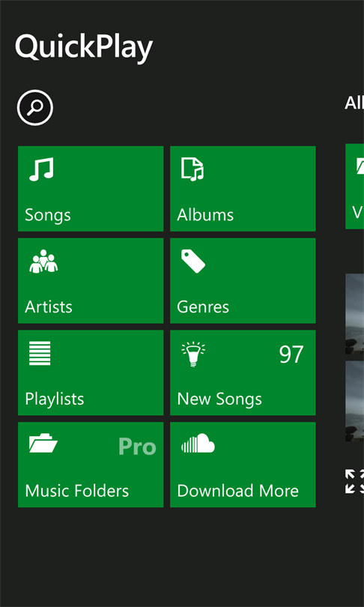Screen dimensions: 364x607
Task: Click the Pro badge on Music Folders
Action: point(137,447)
